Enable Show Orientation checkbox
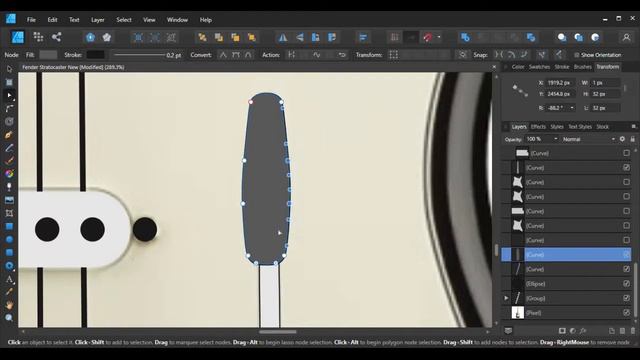The width and height of the screenshot is (640, 360). pos(576,55)
